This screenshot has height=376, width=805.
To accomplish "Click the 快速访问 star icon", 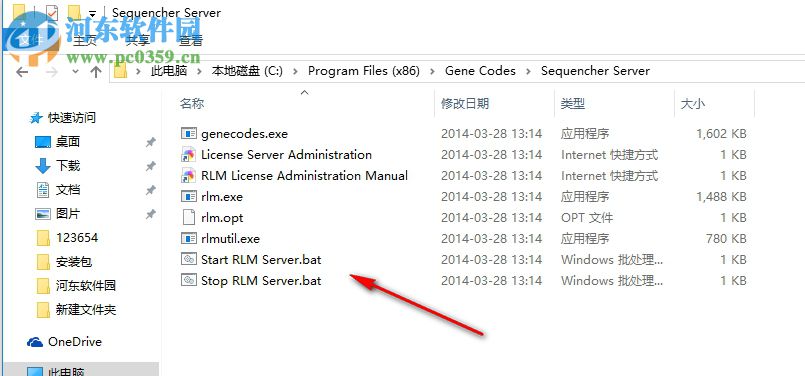I will 36,118.
